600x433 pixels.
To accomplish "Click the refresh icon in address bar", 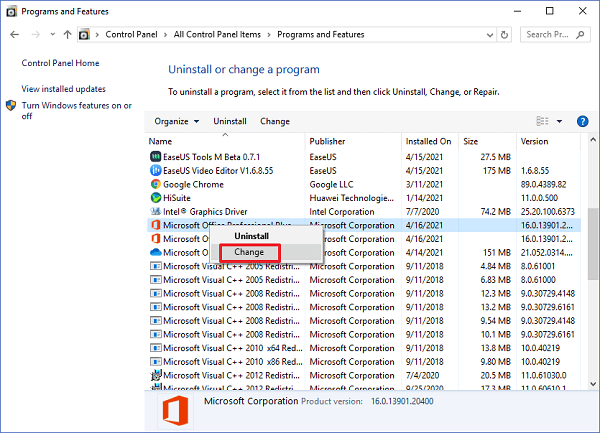I will [504, 35].
